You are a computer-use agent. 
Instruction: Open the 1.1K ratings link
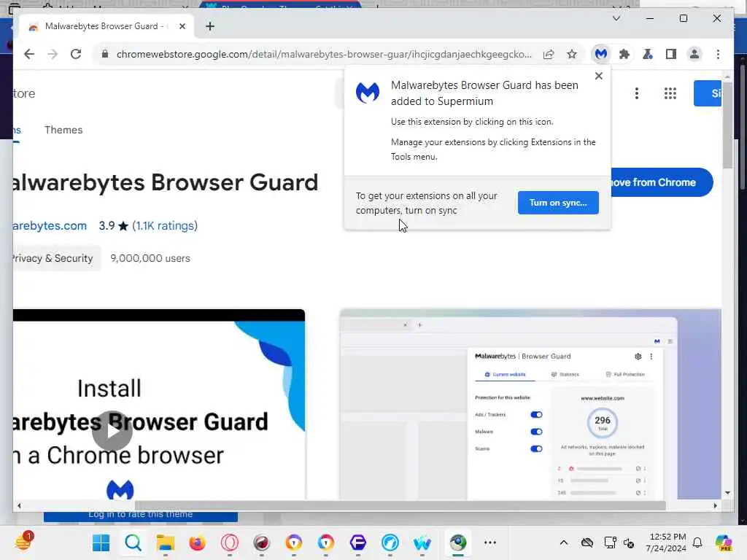click(165, 226)
